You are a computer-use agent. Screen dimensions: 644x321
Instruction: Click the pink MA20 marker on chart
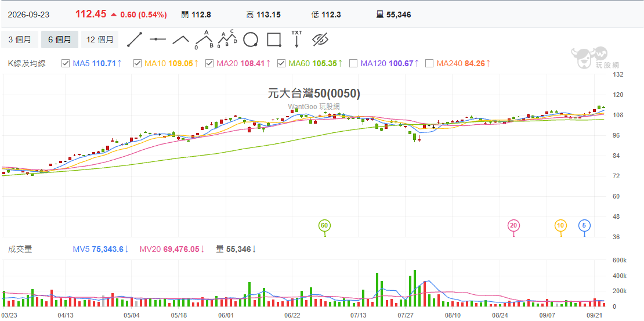tap(513, 225)
